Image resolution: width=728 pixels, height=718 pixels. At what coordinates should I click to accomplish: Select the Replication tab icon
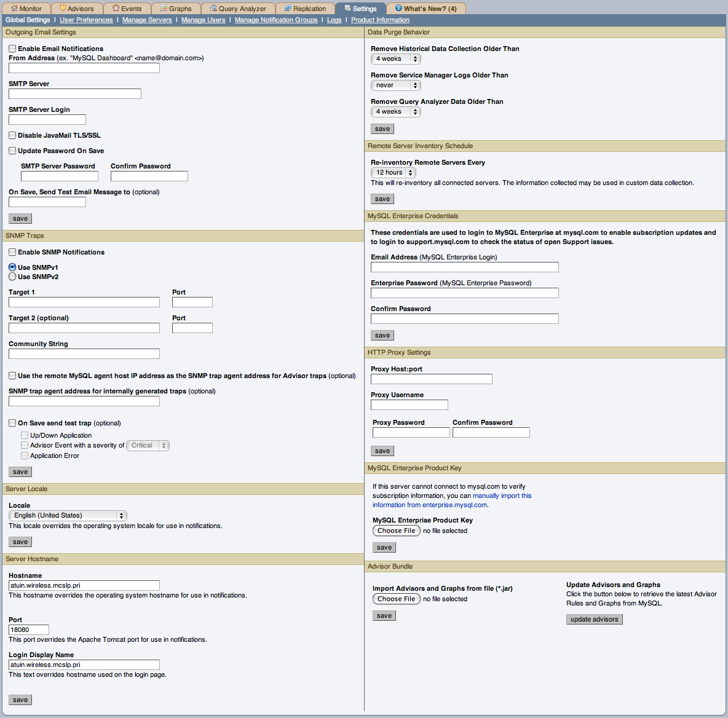coord(287,8)
